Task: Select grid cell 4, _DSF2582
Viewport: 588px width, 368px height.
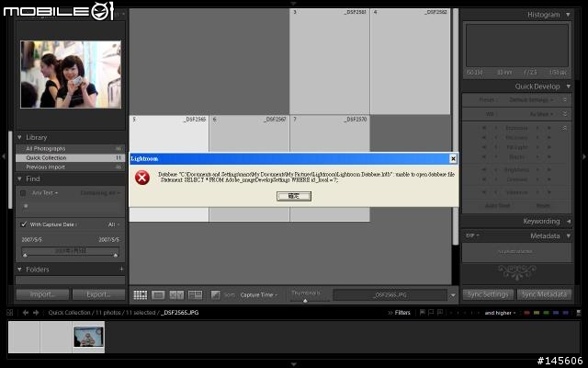Action: click(x=411, y=62)
